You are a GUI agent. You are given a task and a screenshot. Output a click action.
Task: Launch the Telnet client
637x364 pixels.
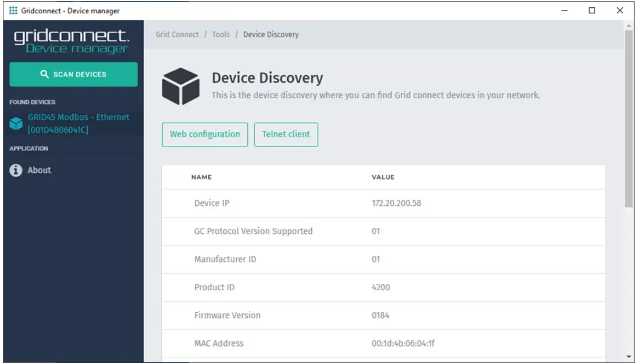click(286, 134)
